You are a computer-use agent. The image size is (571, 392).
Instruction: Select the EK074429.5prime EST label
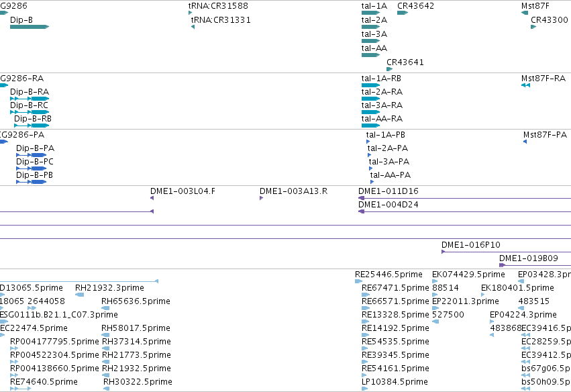[468, 275]
